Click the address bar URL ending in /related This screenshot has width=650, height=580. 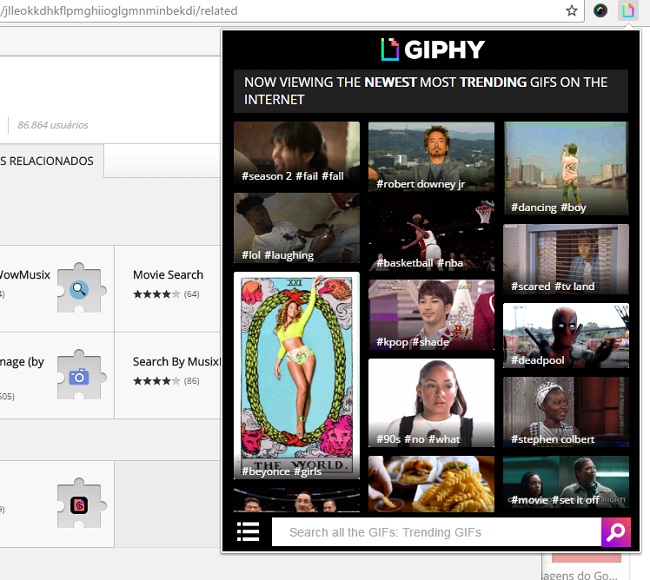tap(119, 10)
